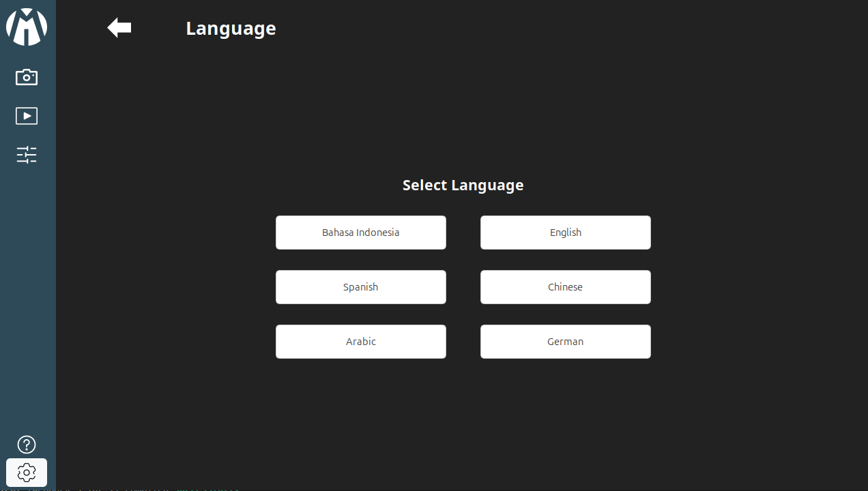The image size is (868, 491).
Task: Click the Language page title
Action: pos(231,29)
